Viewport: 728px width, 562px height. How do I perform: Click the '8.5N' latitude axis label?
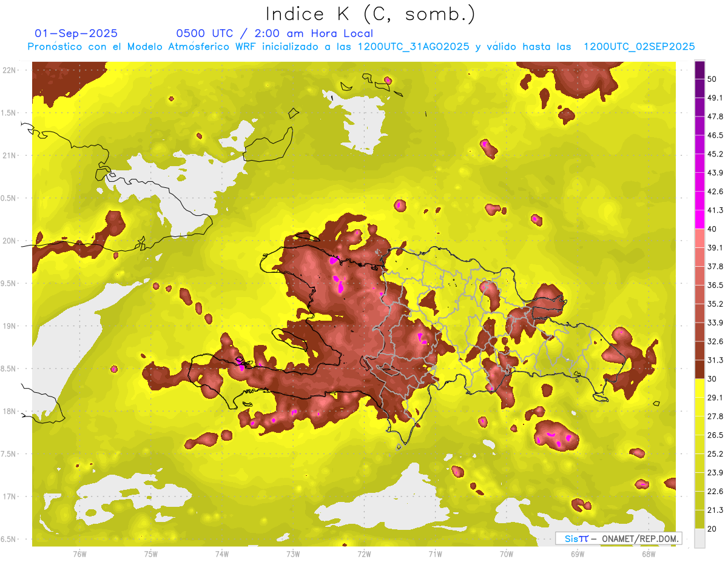pos(9,369)
